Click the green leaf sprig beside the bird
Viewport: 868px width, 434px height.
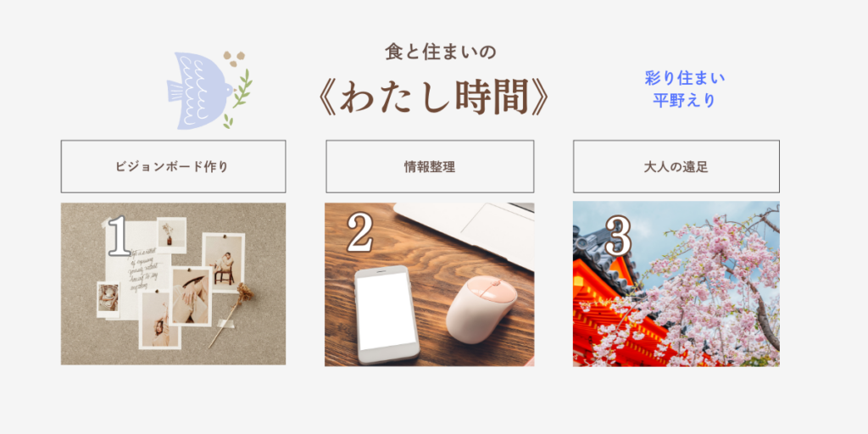pos(239,97)
